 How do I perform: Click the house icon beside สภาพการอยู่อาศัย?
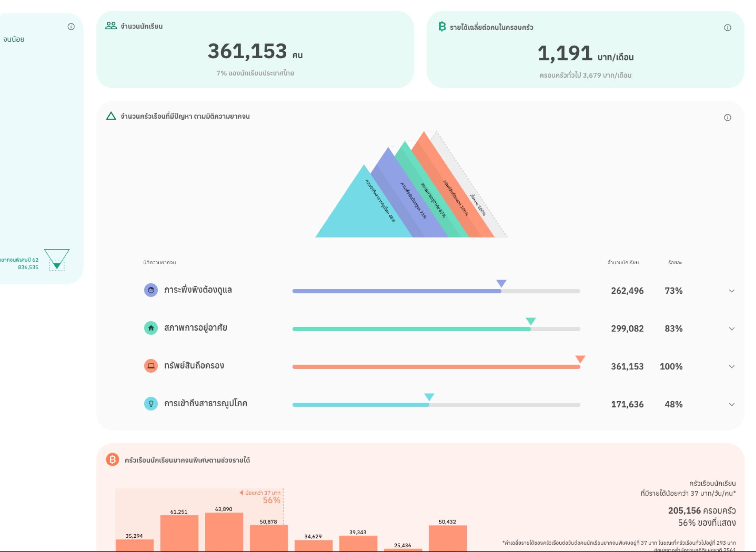[151, 328]
